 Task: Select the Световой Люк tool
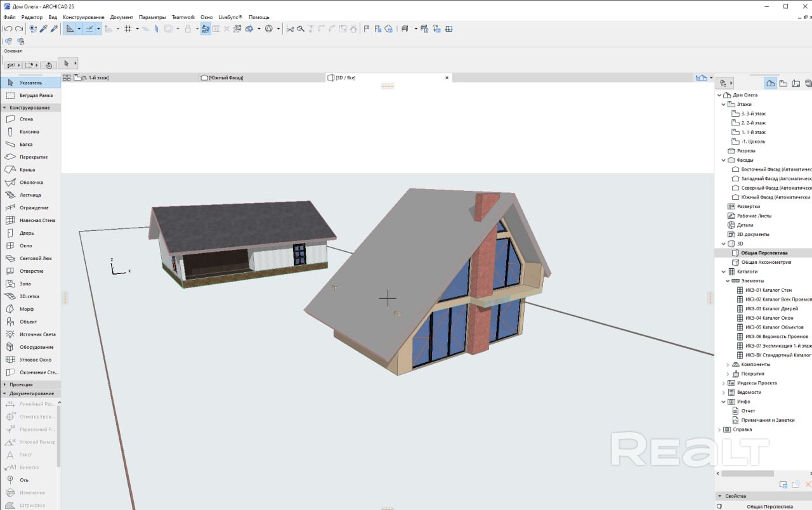tap(30, 259)
